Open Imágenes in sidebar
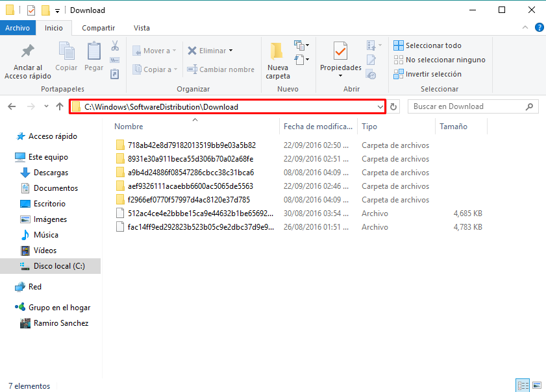The image size is (546, 392). 50,219
